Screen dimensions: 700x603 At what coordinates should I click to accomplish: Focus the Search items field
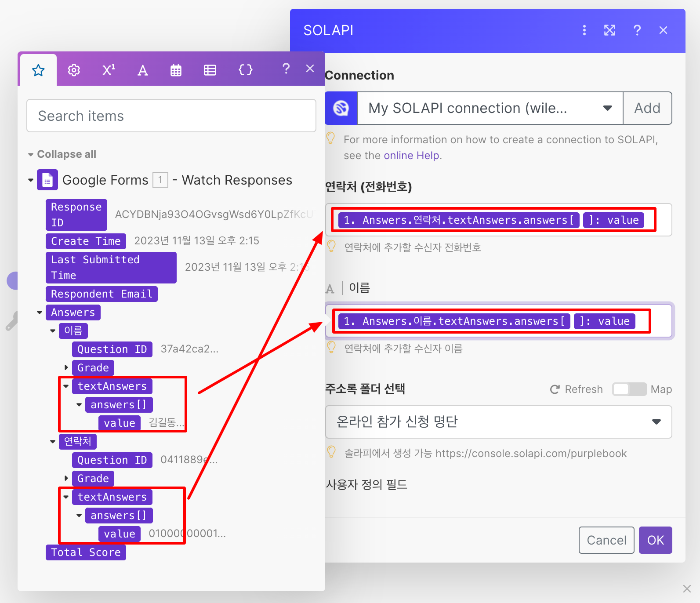click(171, 116)
